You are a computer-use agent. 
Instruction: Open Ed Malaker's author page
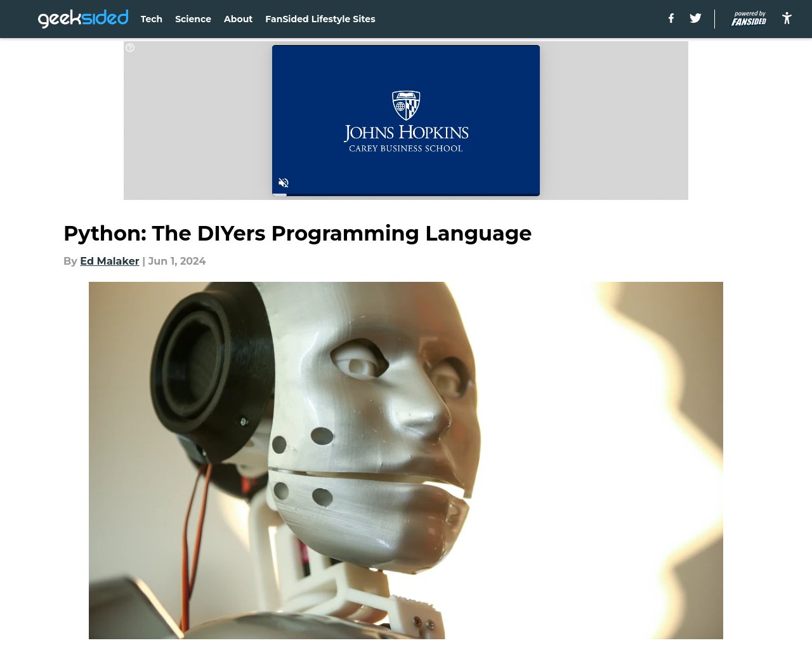[x=109, y=261]
